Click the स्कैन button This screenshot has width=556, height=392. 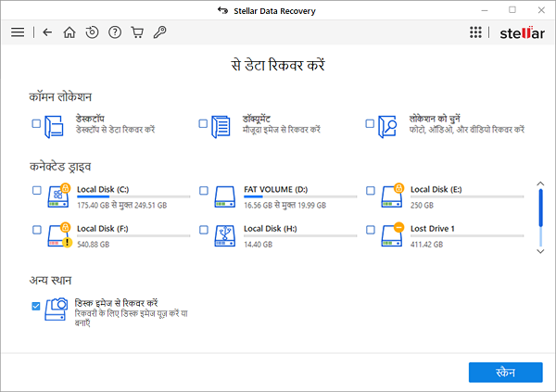click(x=505, y=373)
